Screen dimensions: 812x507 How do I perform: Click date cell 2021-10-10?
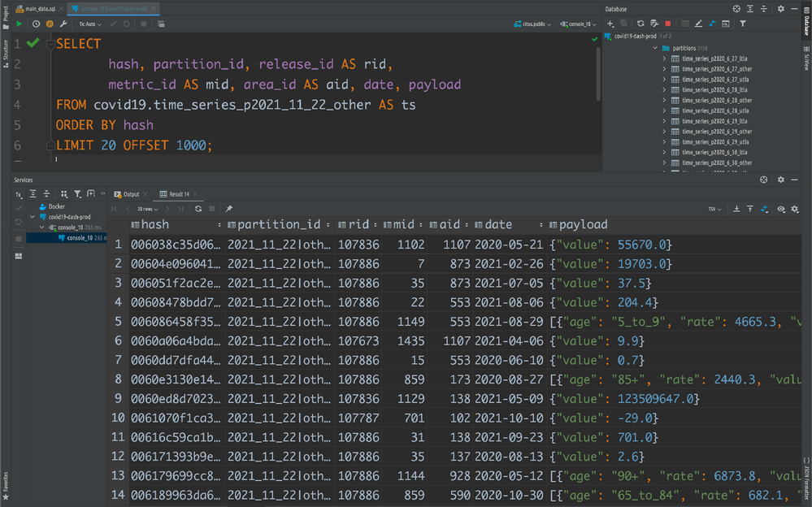pos(509,418)
